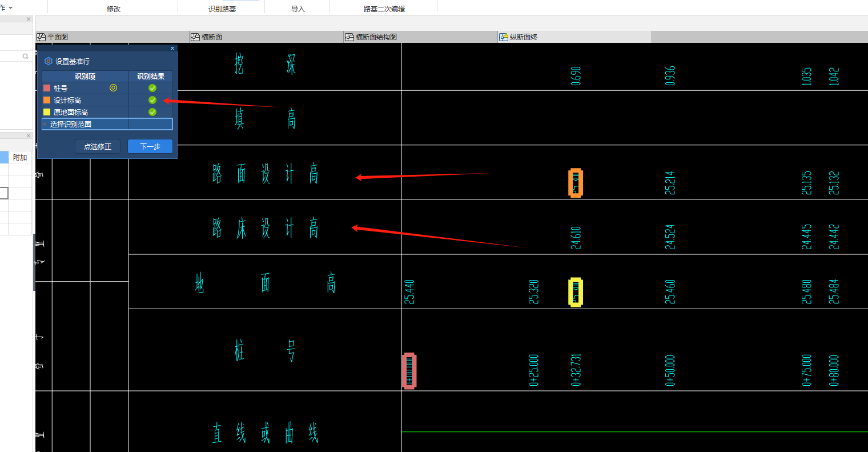Click the station value 0+32.731
This screenshot has height=452, width=868.
576,370
